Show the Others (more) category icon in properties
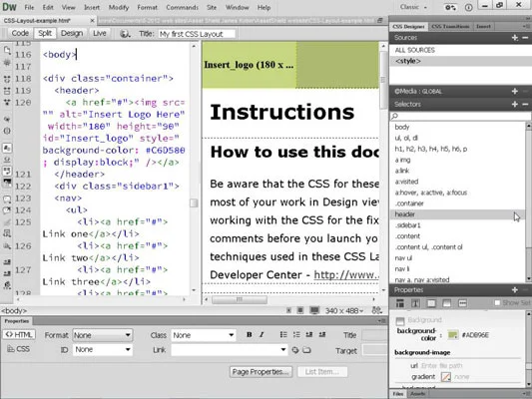The height and width of the screenshot is (399, 532). click(462, 303)
